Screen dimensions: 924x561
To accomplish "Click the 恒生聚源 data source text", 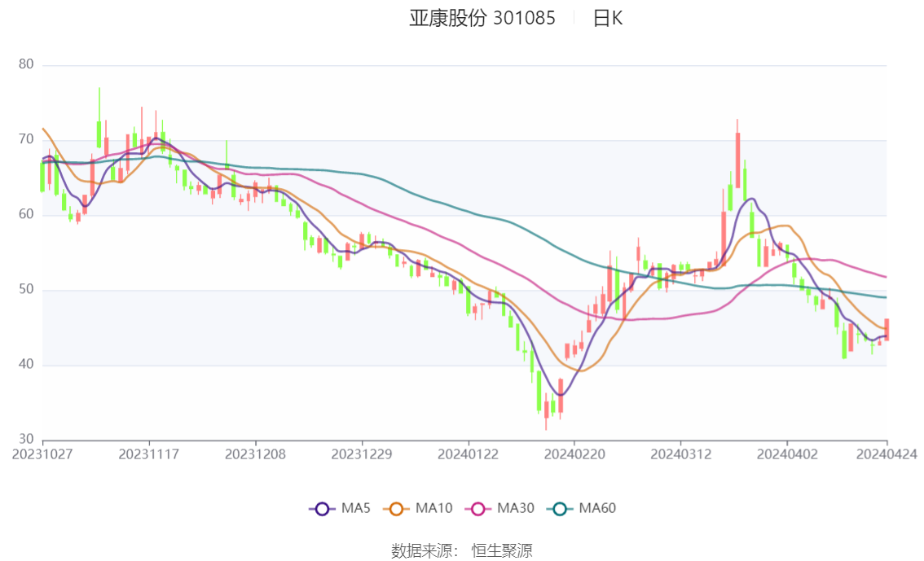I will point(502,551).
